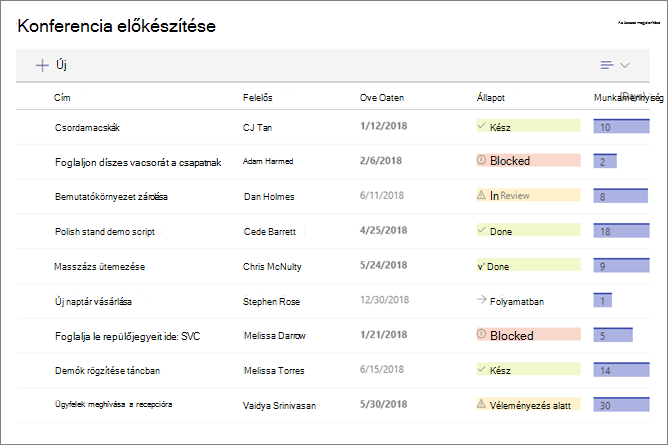
Task: Sort by the Felelős column header
Action: (x=258, y=98)
